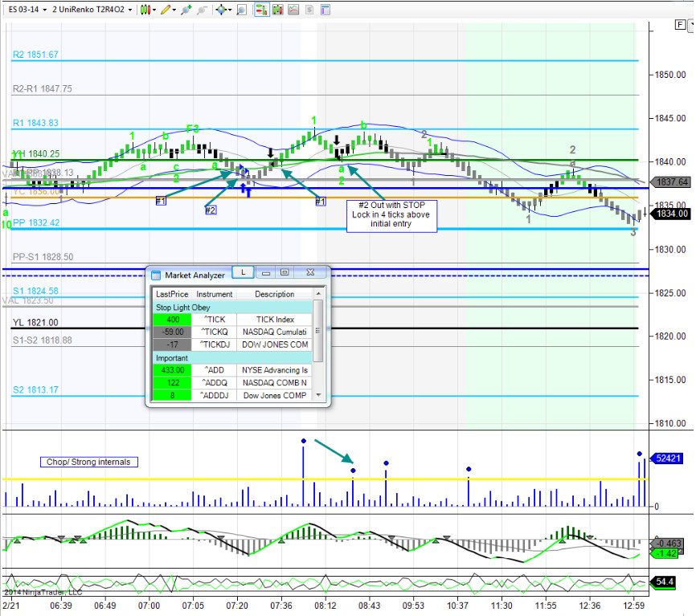This screenshot has height=616, width=696.
Task: Click the R2-R1 1847.75 midpoint label
Action: [42, 88]
